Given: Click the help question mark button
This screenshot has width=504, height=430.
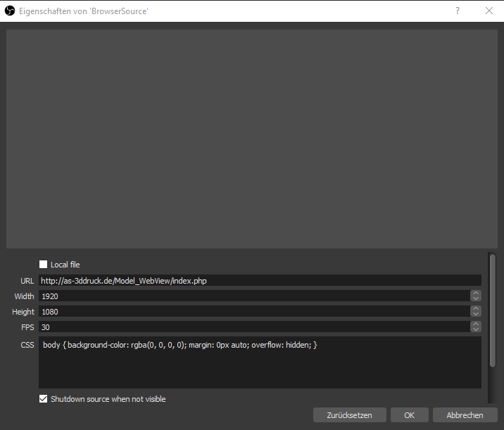Looking at the screenshot, I should pyautogui.click(x=458, y=11).
